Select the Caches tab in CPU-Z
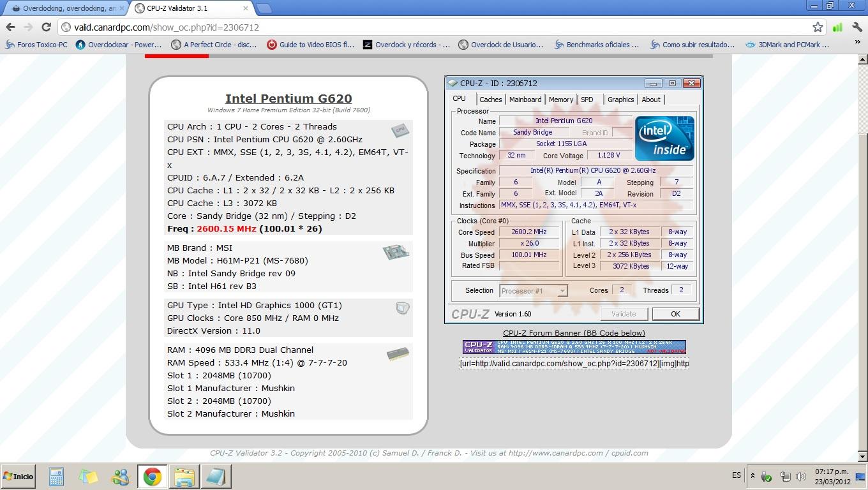The height and width of the screenshot is (490, 868). (x=490, y=100)
